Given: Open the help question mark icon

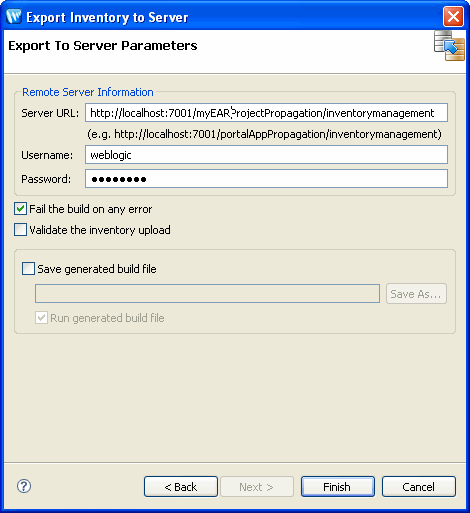Looking at the screenshot, I should click(24, 486).
